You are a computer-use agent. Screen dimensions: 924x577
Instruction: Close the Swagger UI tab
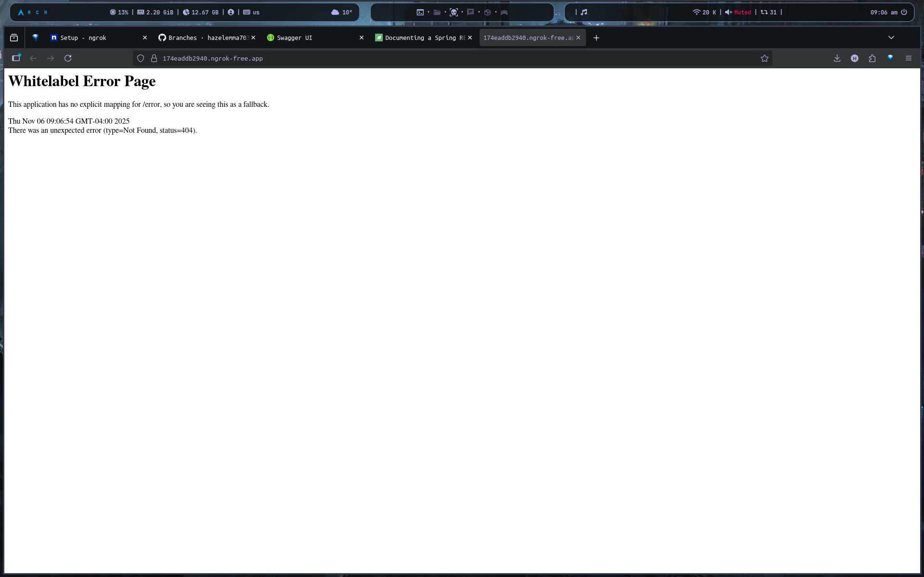tap(361, 38)
